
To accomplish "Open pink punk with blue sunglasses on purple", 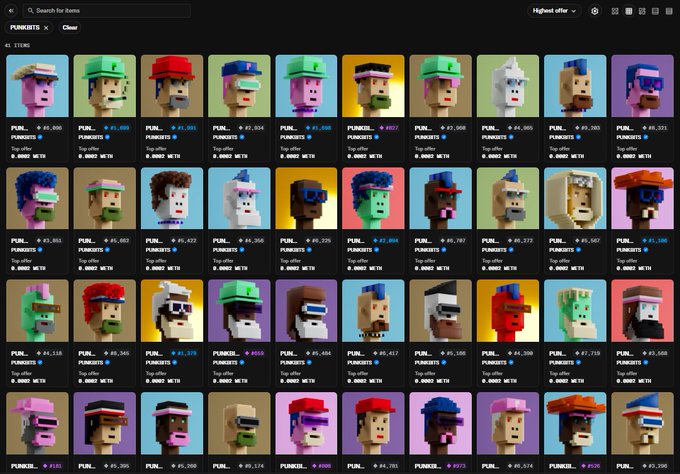I will pos(642,86).
